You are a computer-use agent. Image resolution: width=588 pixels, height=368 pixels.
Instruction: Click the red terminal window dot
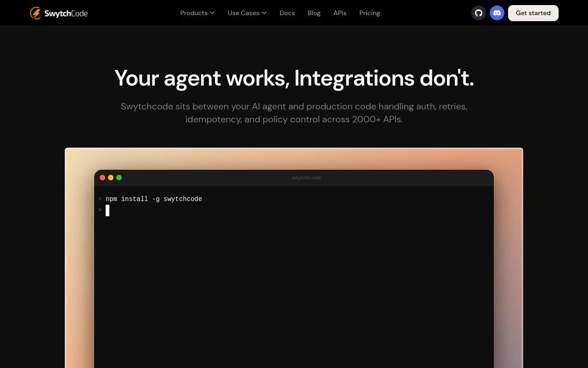(x=102, y=178)
